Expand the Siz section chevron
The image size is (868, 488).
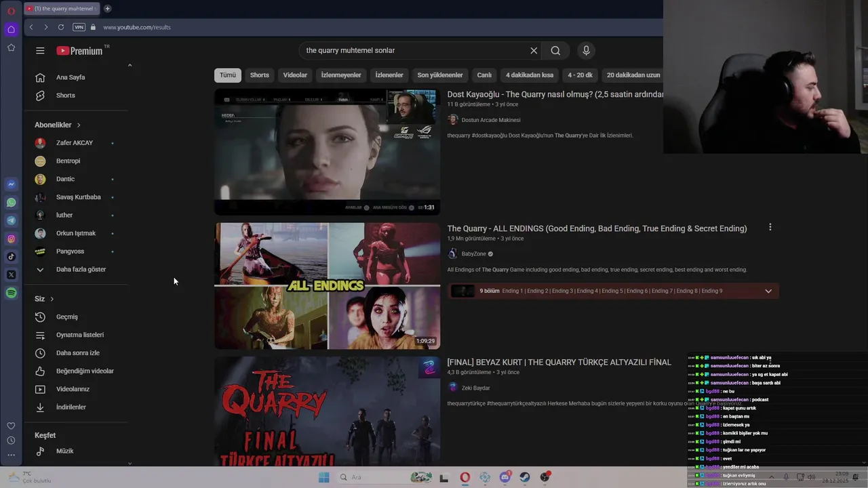[52, 299]
